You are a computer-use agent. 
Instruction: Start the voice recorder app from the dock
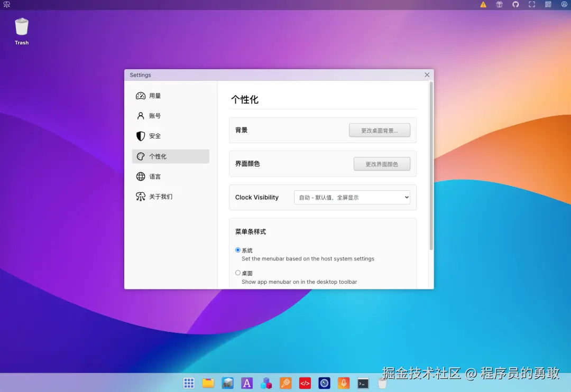click(343, 383)
